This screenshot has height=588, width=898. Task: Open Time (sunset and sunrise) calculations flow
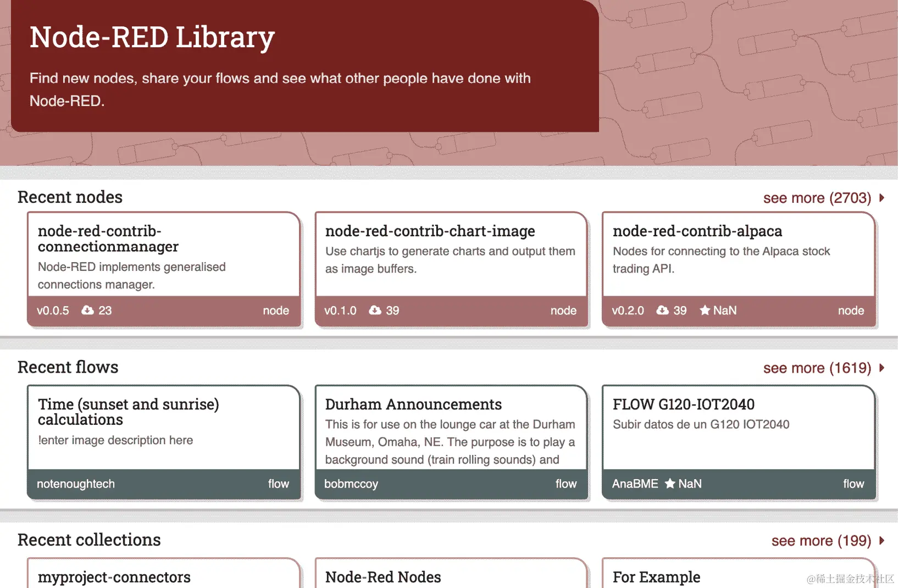click(129, 412)
